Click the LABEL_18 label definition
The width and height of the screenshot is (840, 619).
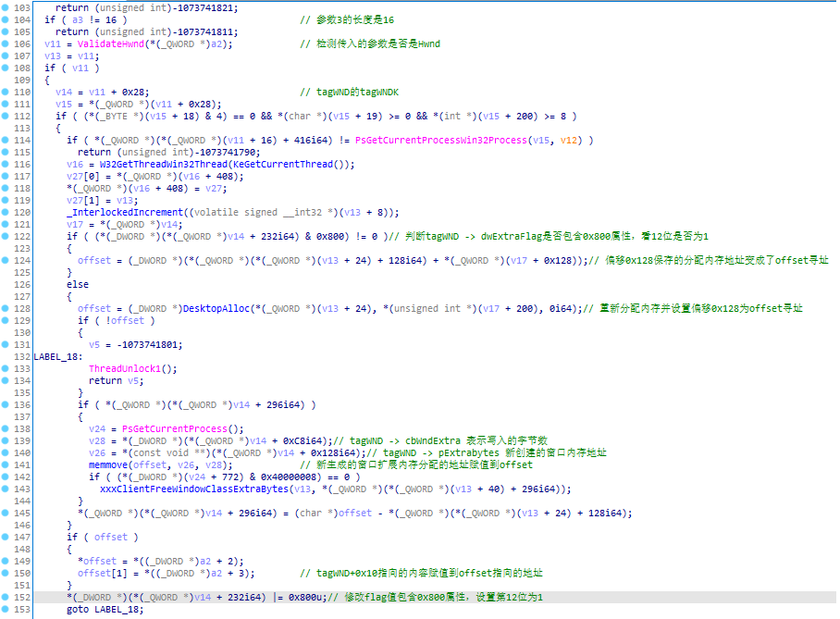point(56,356)
